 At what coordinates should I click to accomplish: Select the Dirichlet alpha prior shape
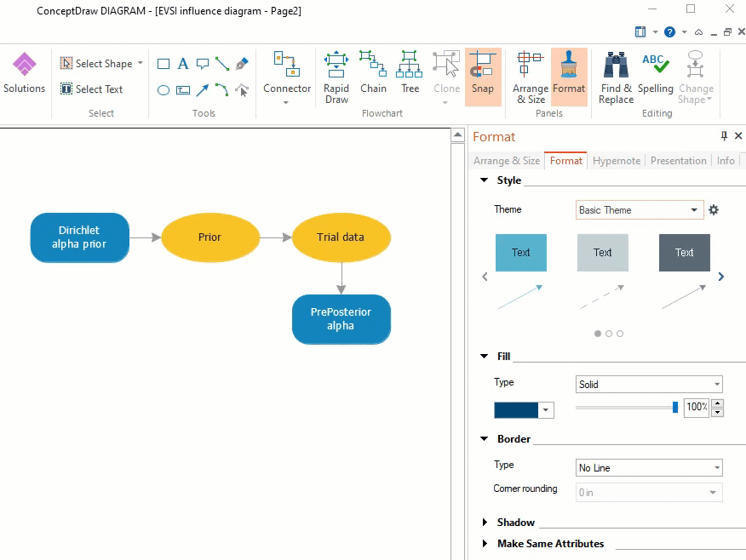(79, 237)
